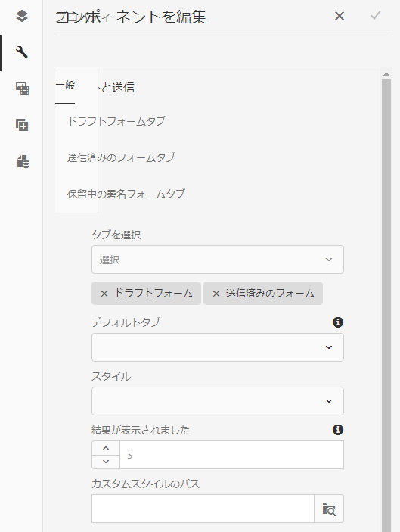Switch to the 保留中の署名フォームタブ tab

click(x=126, y=194)
